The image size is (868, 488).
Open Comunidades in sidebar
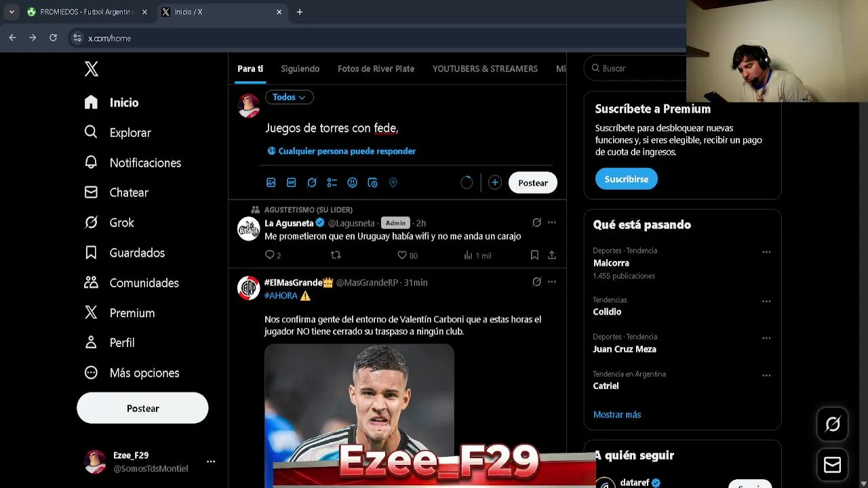click(x=132, y=283)
